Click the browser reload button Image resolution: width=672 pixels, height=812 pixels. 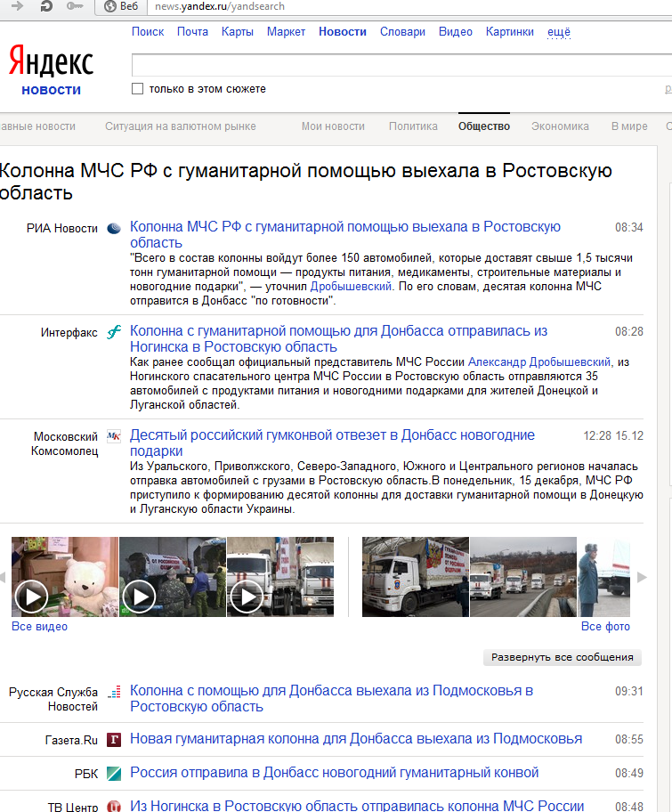45,6
